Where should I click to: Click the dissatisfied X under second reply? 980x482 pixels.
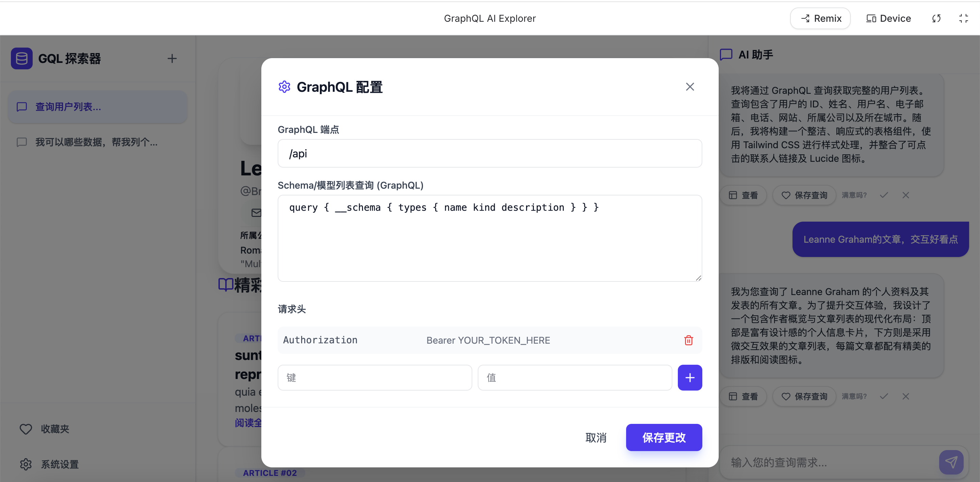pyautogui.click(x=905, y=396)
